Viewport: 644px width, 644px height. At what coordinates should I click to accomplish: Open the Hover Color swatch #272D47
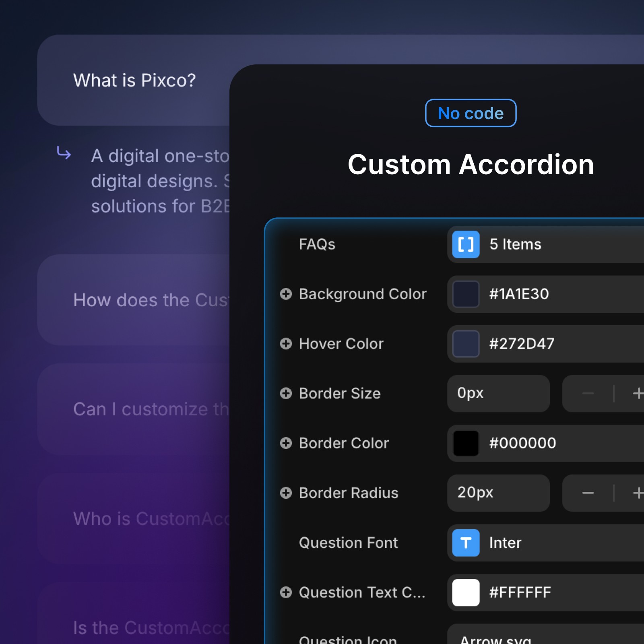click(466, 344)
